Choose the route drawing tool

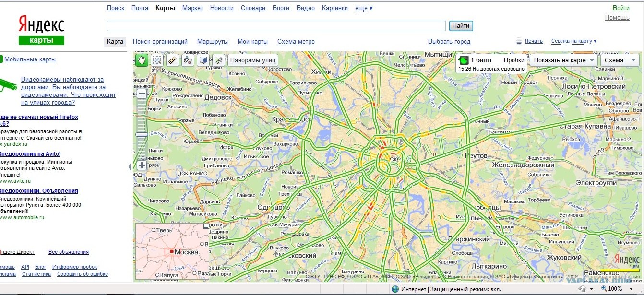pyautogui.click(x=188, y=60)
